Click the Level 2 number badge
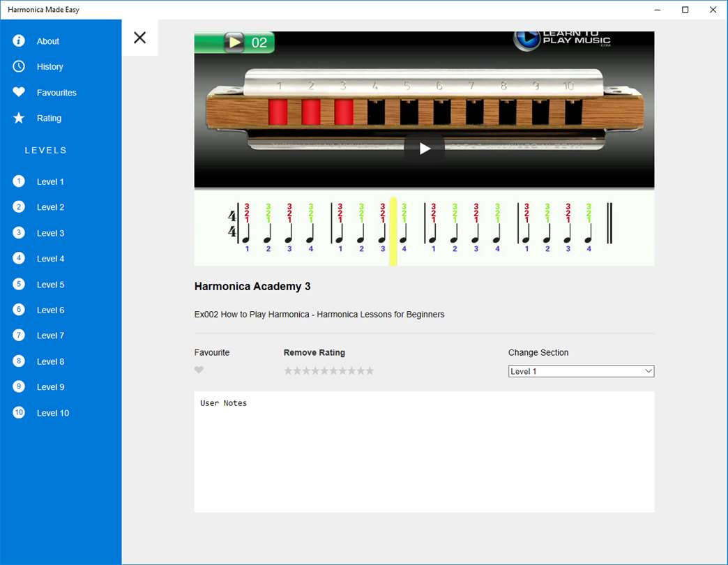The width and height of the screenshot is (728, 565). [x=19, y=206]
